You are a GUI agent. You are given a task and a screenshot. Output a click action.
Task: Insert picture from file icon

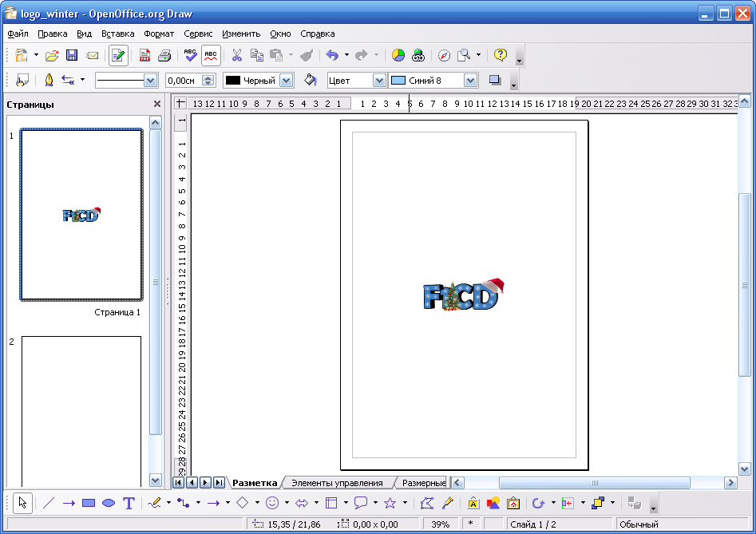pyautogui.click(x=493, y=503)
